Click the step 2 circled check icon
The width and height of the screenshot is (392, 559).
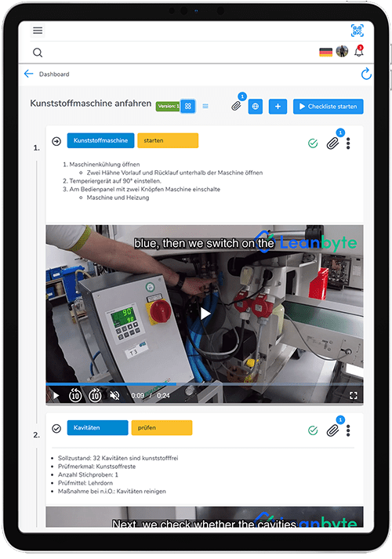point(56,429)
